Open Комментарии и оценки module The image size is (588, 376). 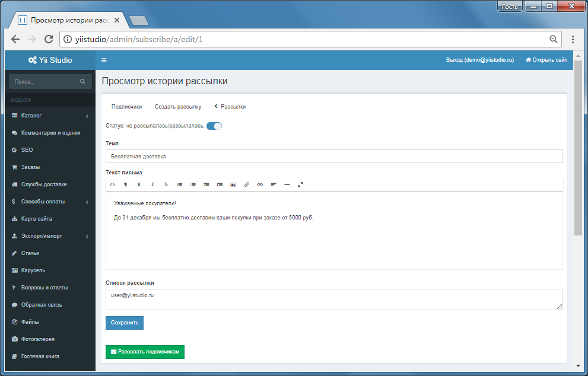coord(50,133)
